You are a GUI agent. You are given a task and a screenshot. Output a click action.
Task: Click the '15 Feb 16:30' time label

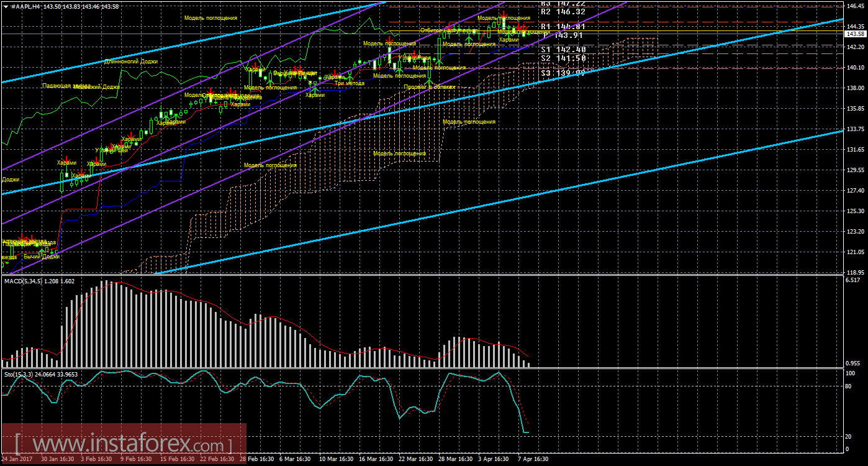coord(176,459)
